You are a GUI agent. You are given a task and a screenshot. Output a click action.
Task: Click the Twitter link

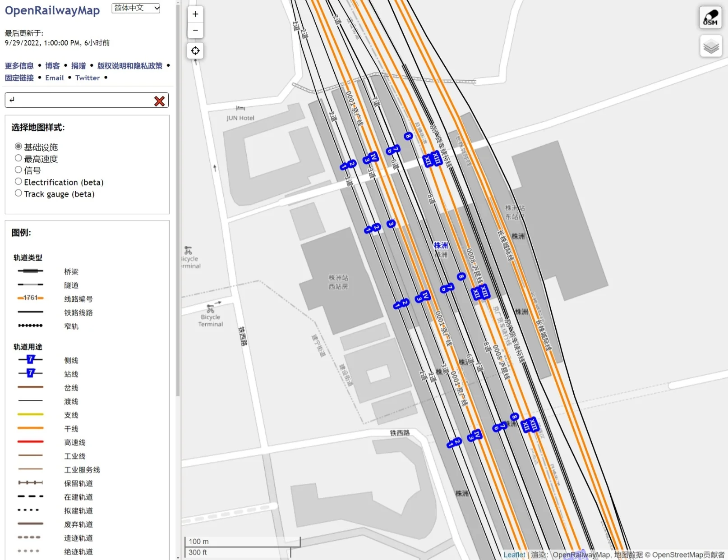(88, 78)
